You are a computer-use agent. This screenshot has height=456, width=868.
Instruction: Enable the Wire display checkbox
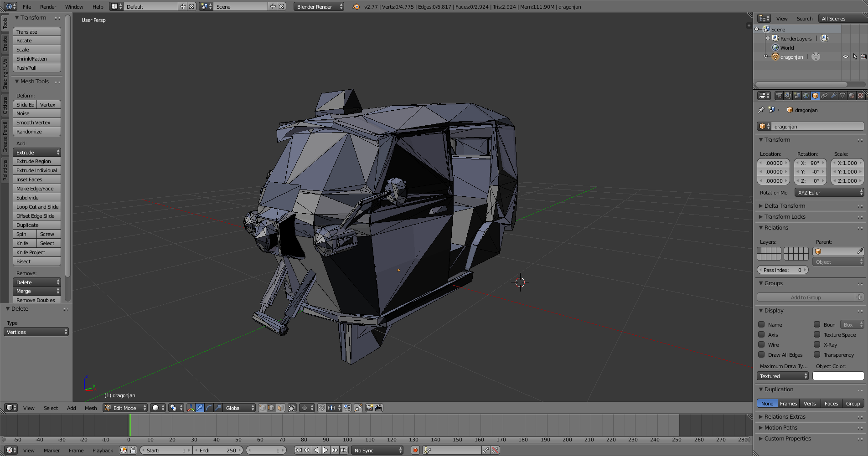coord(761,345)
